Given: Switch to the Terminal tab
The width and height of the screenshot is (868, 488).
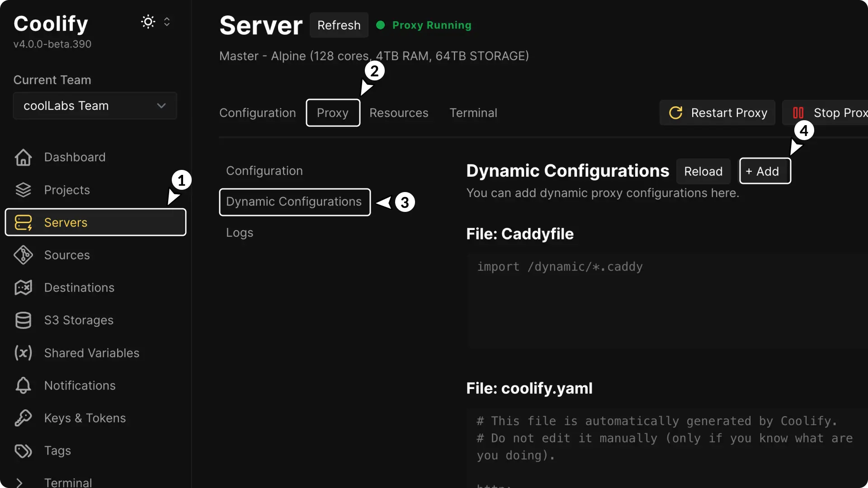Looking at the screenshot, I should tap(473, 113).
